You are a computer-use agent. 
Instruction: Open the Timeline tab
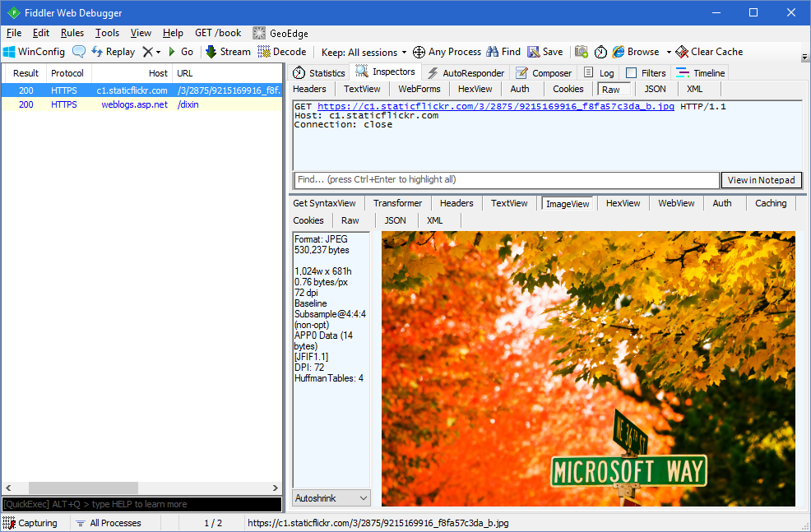pyautogui.click(x=700, y=73)
